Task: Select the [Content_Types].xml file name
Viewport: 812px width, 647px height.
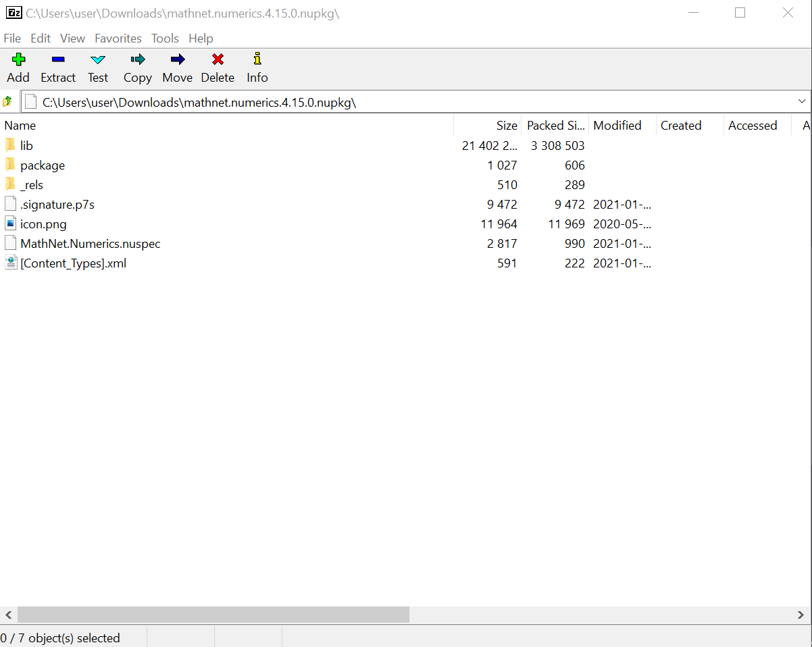Action: [x=74, y=263]
